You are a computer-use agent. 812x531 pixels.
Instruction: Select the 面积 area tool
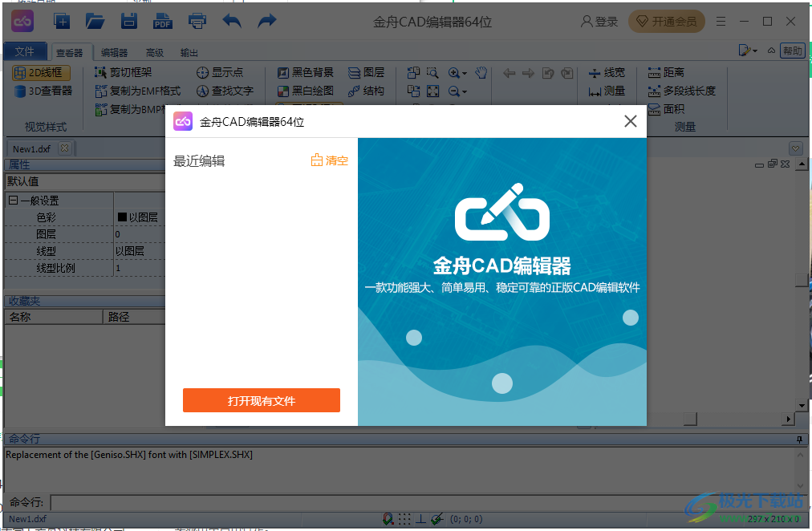(x=666, y=109)
